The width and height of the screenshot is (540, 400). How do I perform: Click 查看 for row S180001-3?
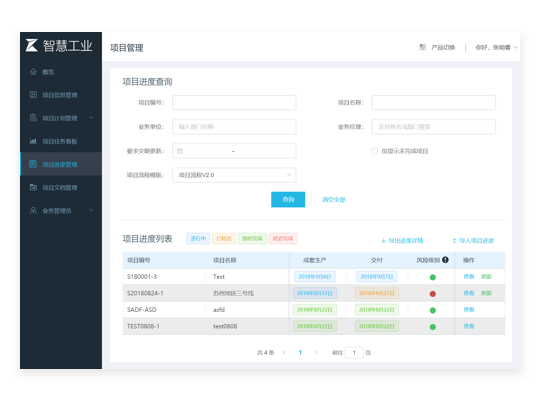click(x=469, y=276)
